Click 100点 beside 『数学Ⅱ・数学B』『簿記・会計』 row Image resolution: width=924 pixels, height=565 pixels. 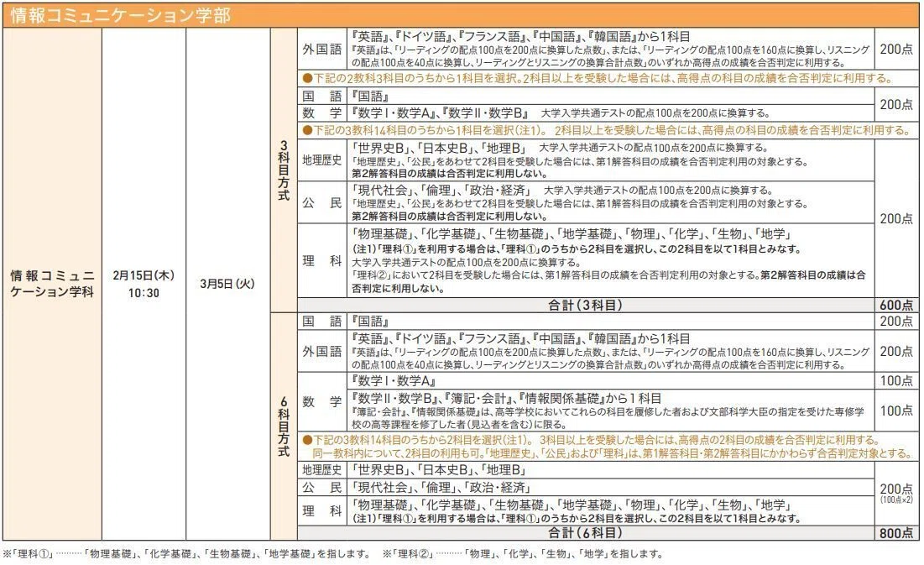point(896,410)
